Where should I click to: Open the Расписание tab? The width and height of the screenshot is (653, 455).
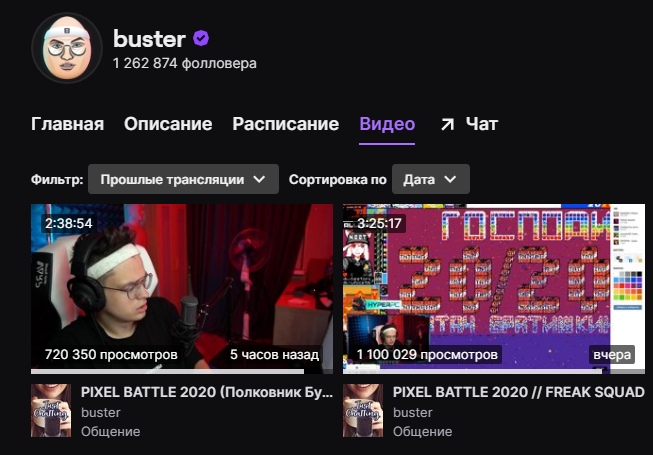pyautogui.click(x=286, y=124)
